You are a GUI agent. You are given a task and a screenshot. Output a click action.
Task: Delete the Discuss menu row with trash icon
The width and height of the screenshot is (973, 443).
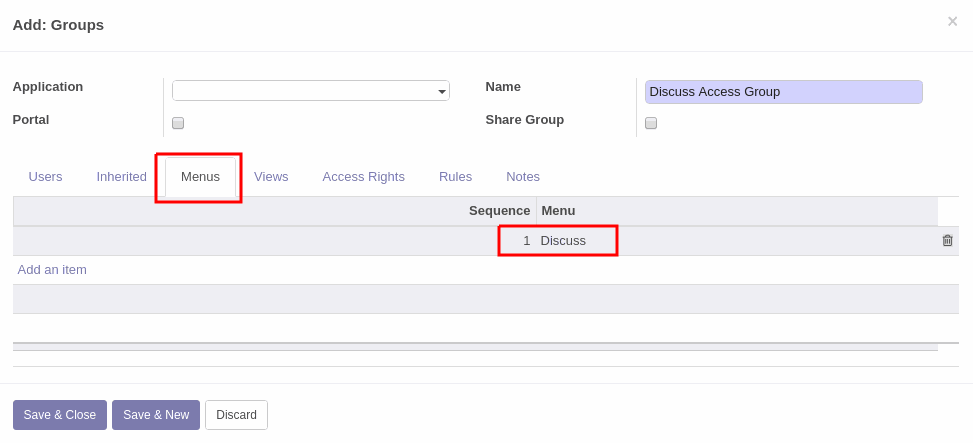(x=947, y=241)
